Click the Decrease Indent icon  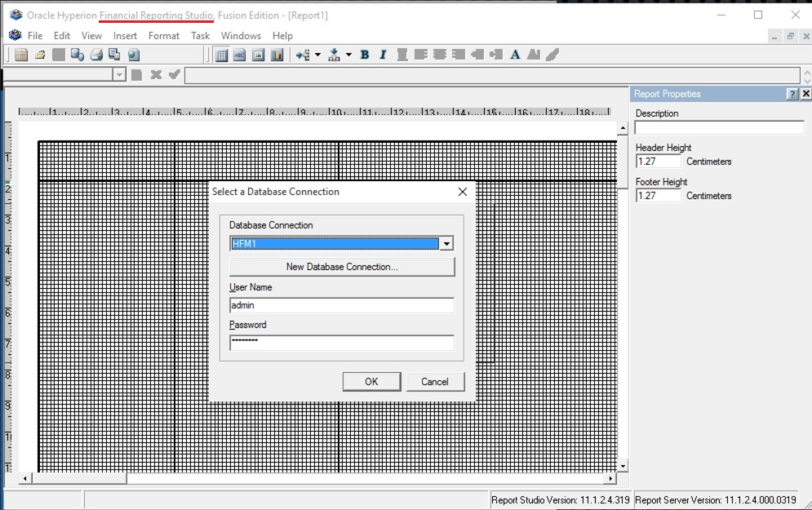[496, 55]
